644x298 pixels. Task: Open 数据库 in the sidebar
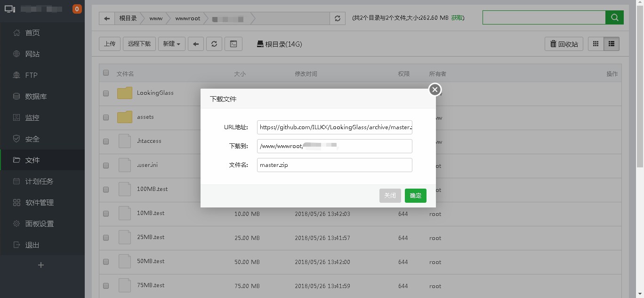[36, 96]
